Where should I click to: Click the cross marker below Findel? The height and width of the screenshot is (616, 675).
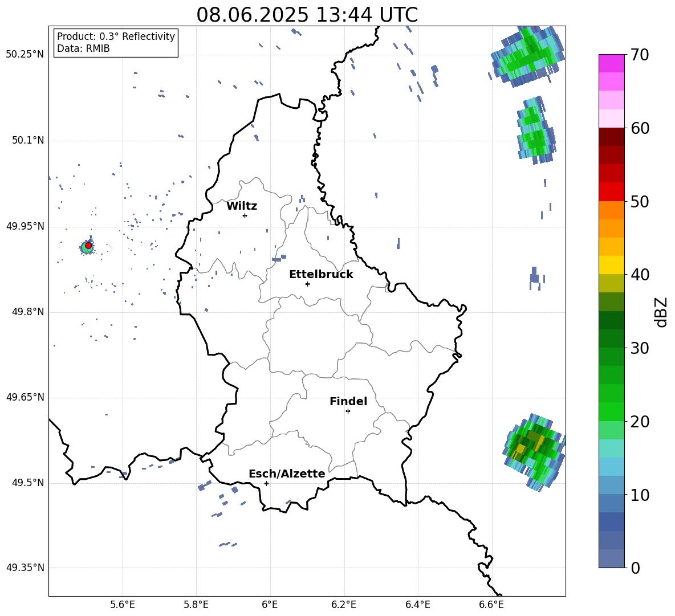pyautogui.click(x=348, y=411)
